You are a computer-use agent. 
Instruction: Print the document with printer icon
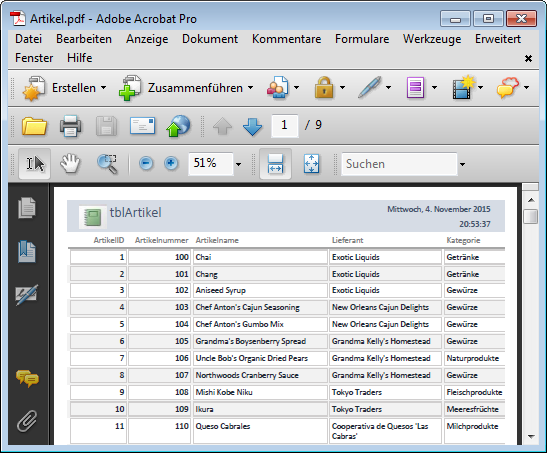[x=70, y=126]
